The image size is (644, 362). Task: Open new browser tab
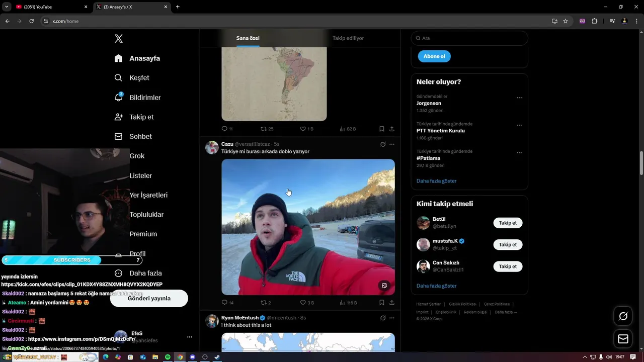(178, 7)
